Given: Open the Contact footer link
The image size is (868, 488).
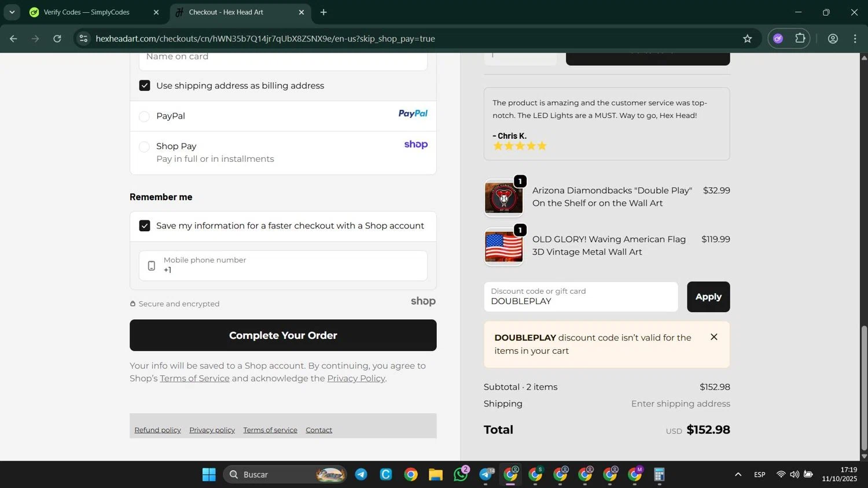Looking at the screenshot, I should (x=319, y=430).
